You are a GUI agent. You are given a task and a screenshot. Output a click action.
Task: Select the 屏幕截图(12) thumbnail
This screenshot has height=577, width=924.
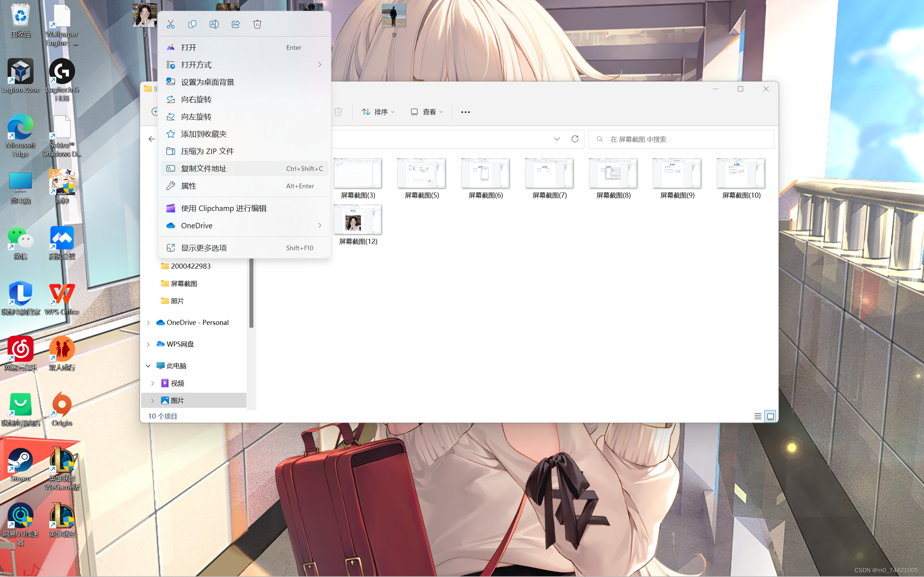point(357,220)
